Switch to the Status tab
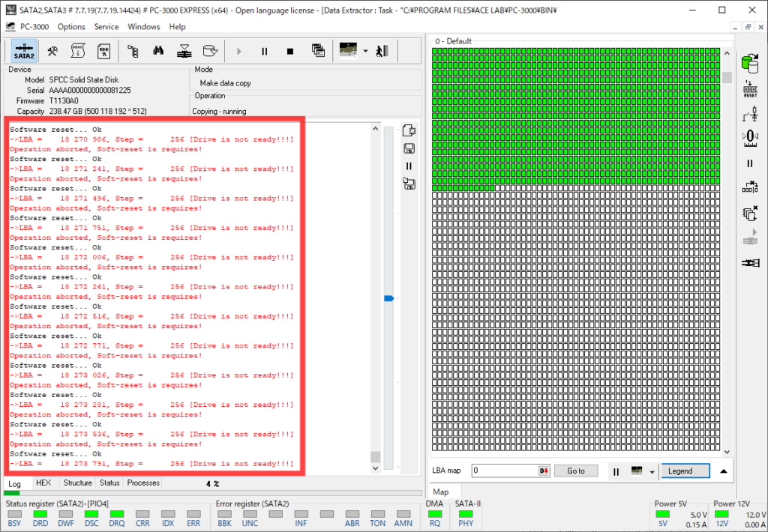Viewport: 768px width, 532px height. tap(109, 483)
